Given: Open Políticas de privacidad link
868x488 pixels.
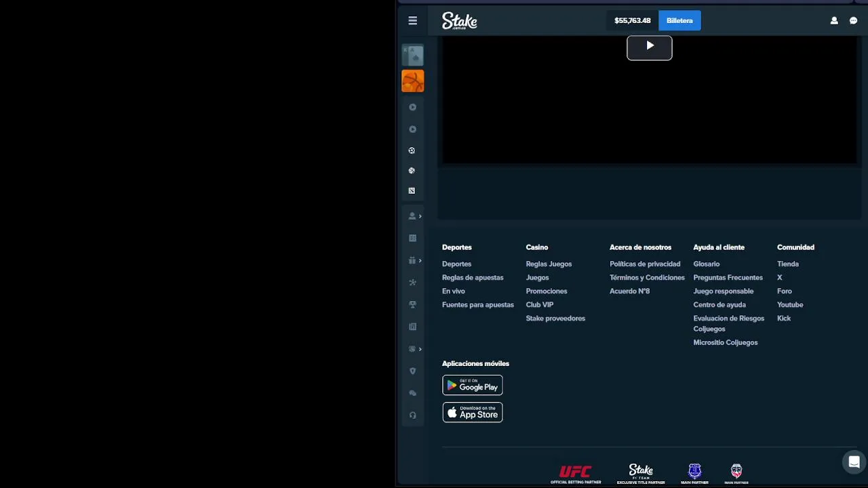Looking at the screenshot, I should click(645, 264).
